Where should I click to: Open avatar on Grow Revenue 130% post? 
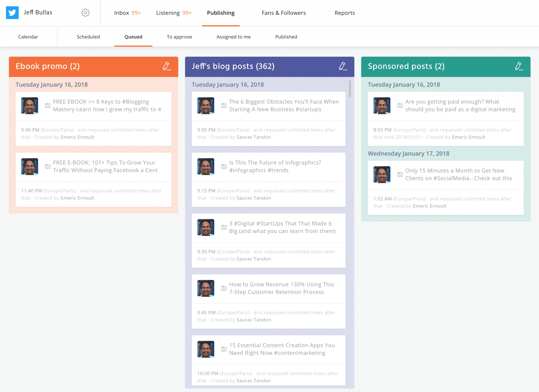[206, 288]
